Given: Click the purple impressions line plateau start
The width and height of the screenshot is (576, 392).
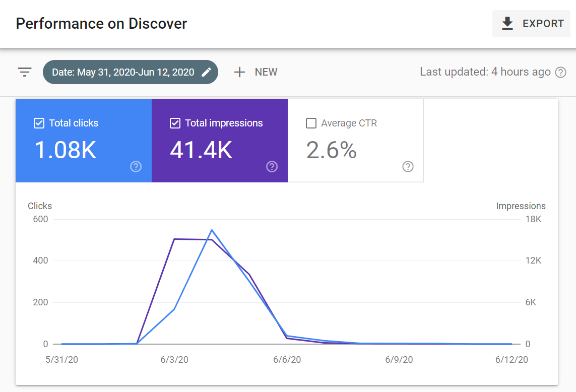Looking at the screenshot, I should [x=174, y=239].
